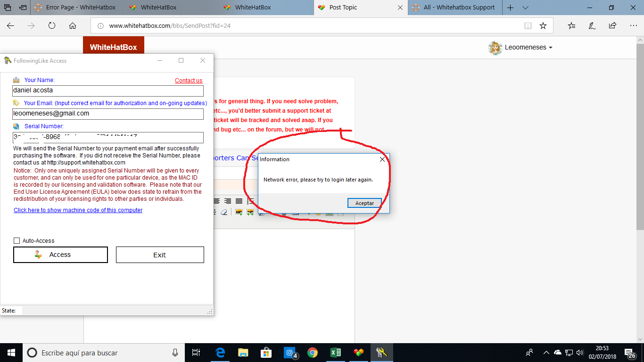Click the Share page icon

coord(612,26)
